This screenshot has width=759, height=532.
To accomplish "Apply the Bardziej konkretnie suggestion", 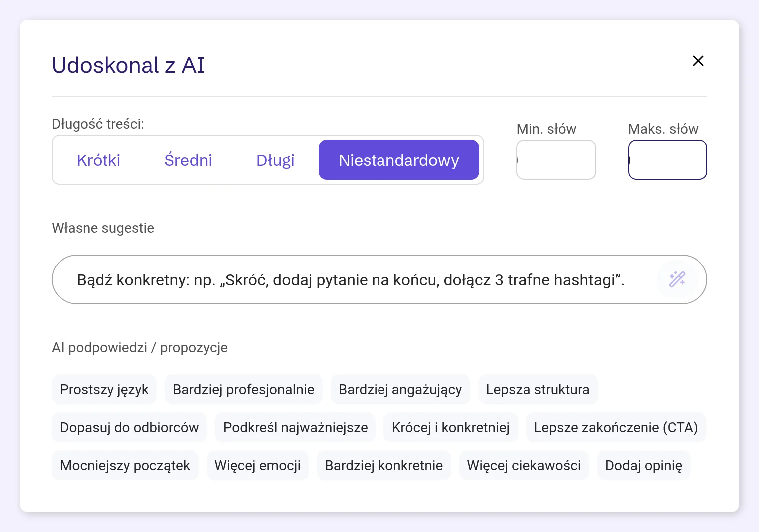I will coord(384,465).
